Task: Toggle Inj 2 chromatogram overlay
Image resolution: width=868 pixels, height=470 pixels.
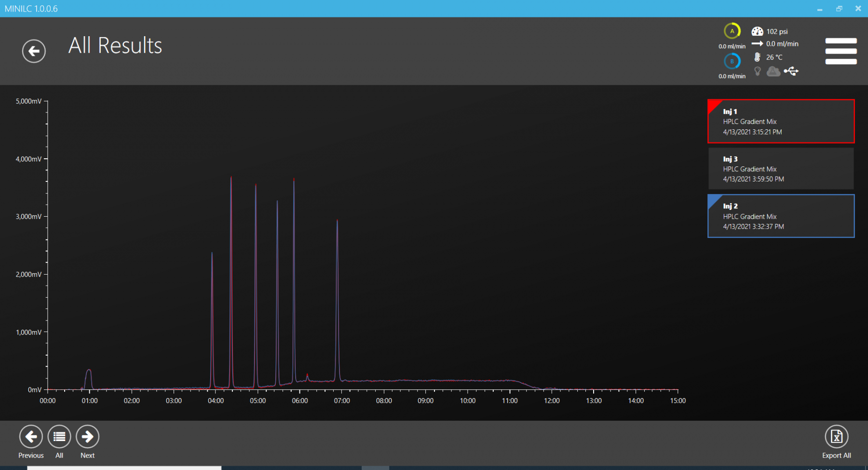Action: [781, 216]
